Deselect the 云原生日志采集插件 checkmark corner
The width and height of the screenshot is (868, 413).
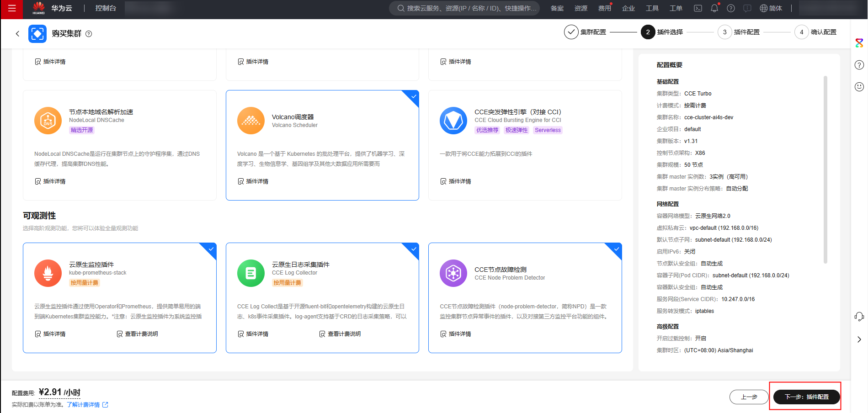413,249
